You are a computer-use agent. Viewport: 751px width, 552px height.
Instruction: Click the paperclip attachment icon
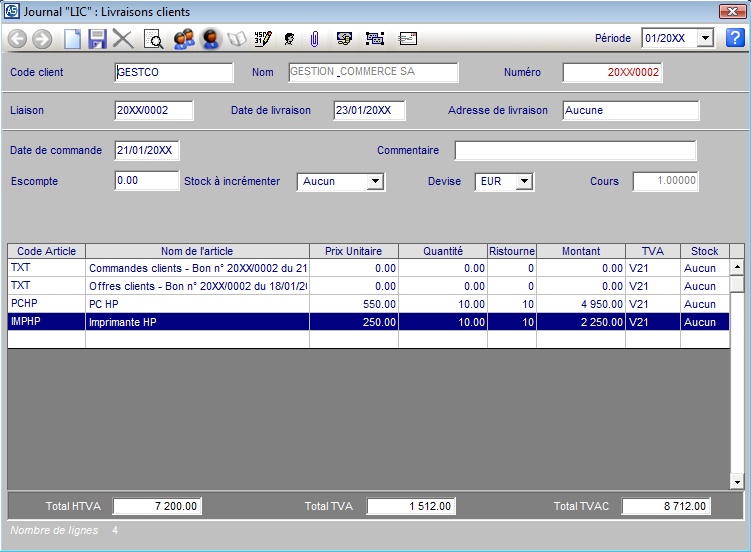pos(314,39)
